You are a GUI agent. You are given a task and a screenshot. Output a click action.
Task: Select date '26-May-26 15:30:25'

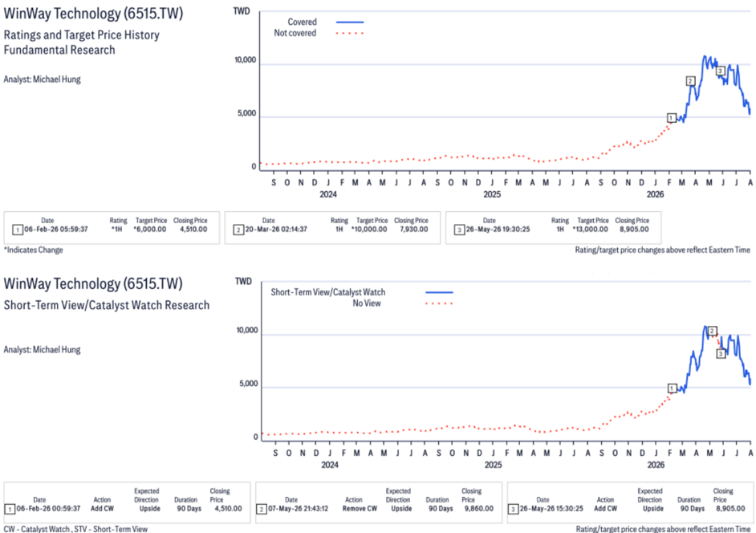point(551,509)
